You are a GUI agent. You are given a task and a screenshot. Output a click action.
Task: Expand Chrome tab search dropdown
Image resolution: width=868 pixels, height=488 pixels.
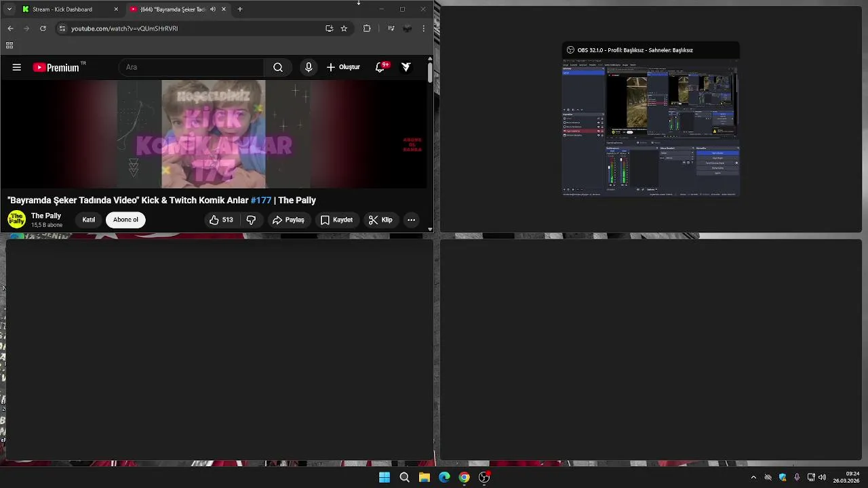point(9,9)
